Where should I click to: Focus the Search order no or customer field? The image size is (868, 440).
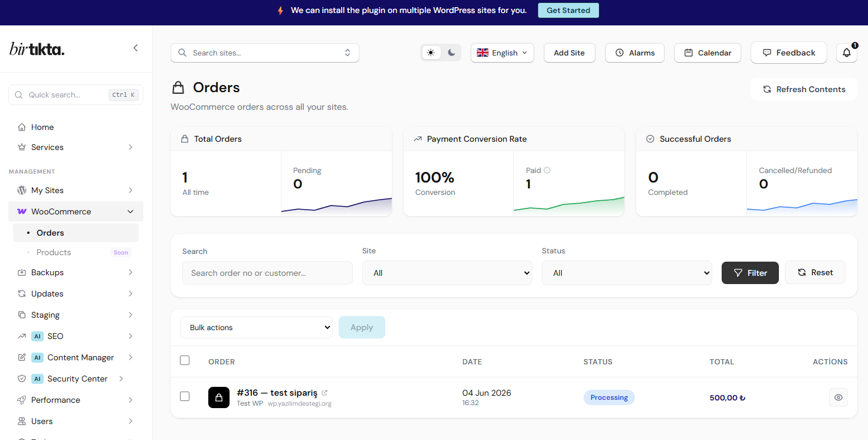(267, 273)
